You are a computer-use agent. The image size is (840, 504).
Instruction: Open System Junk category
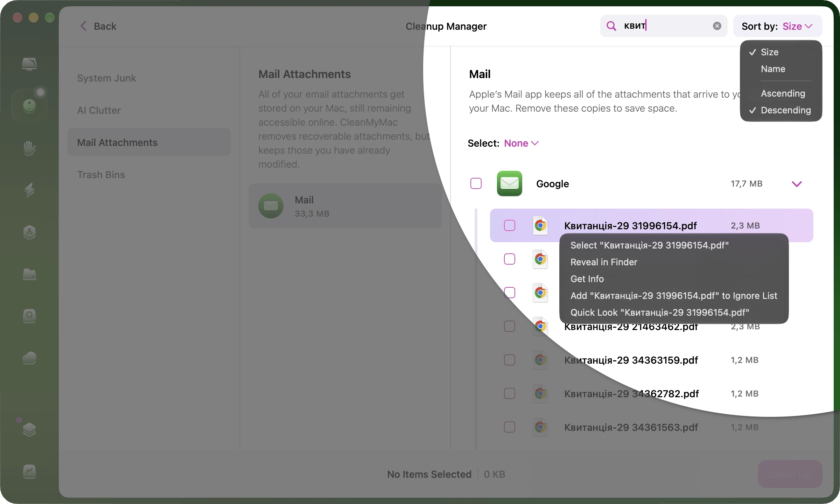pos(149,78)
